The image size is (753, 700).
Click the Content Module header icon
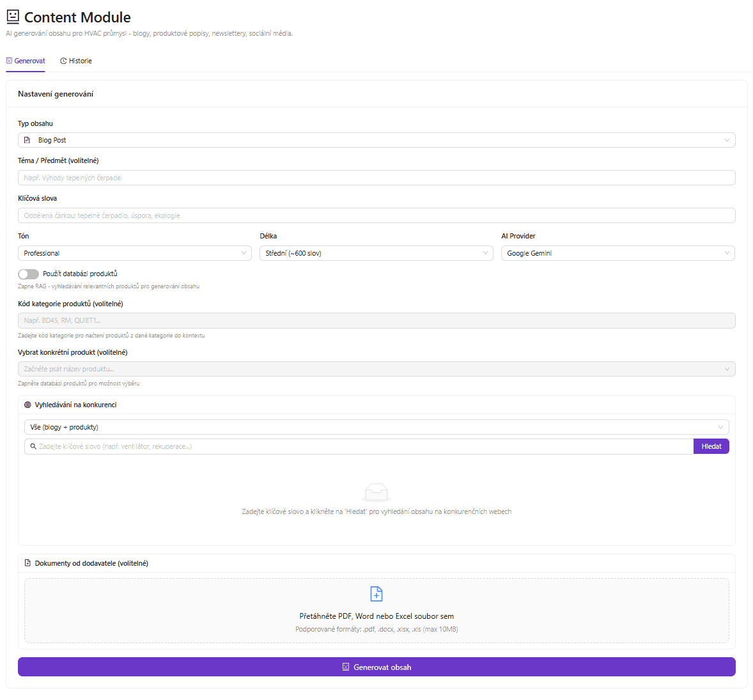(13, 17)
